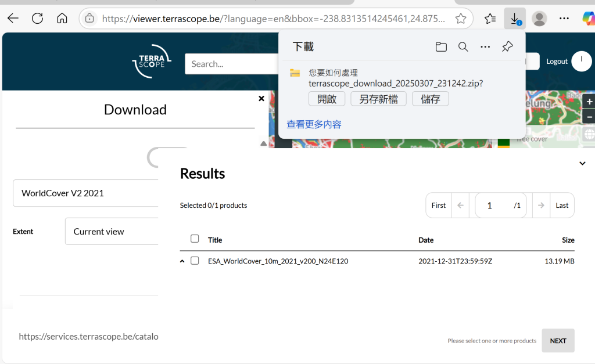
Task: Click the ESA_WorldCover_10m_2021_v200_N24E120 title
Action: 278,261
